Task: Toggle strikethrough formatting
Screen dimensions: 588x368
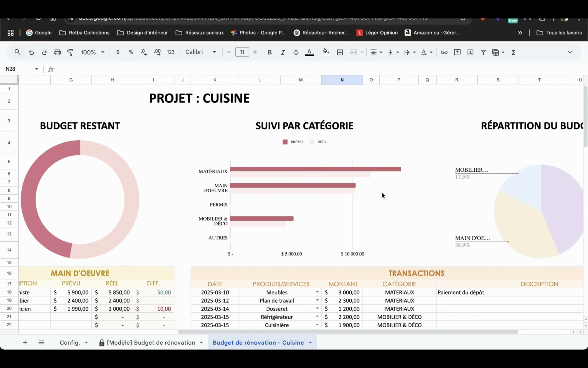Action: (296, 52)
